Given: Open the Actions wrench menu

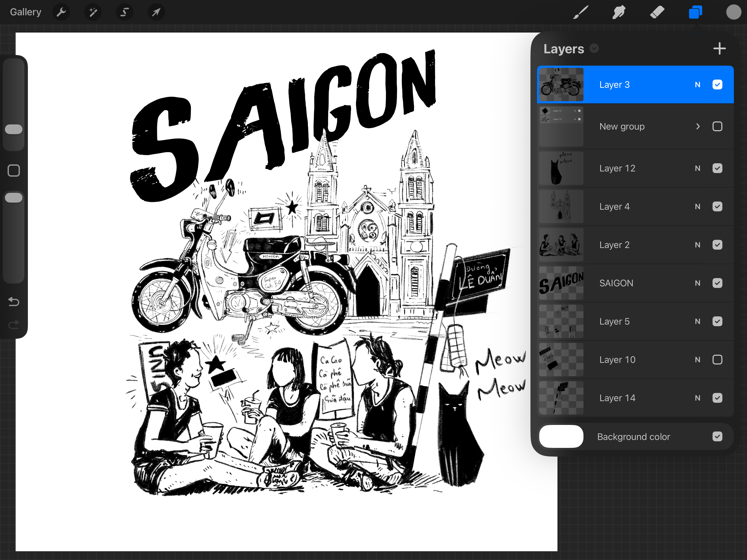Looking at the screenshot, I should (61, 13).
